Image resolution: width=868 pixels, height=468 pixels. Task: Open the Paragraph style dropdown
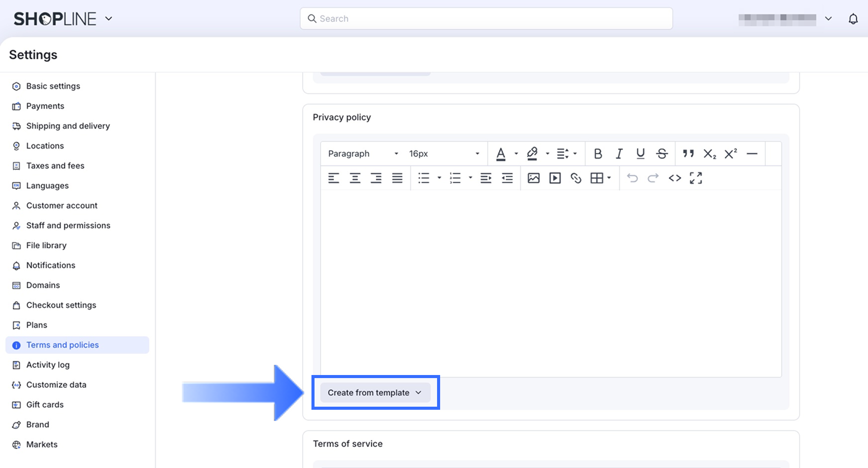tap(363, 154)
